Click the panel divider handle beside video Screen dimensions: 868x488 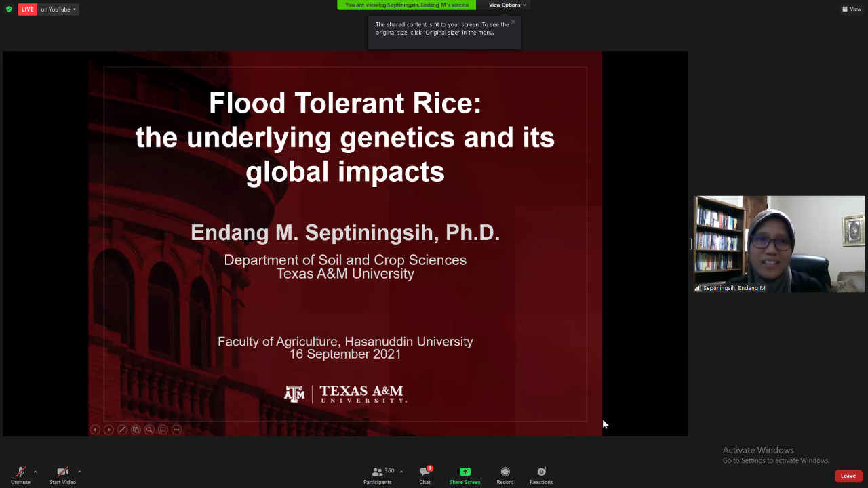(x=690, y=244)
